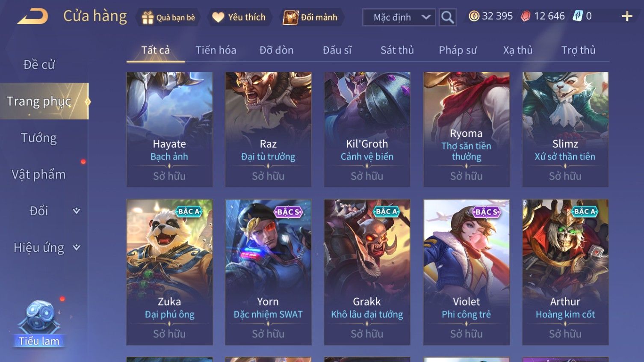Switch to the Pháp sư tab
The image size is (644, 362).
click(x=458, y=50)
